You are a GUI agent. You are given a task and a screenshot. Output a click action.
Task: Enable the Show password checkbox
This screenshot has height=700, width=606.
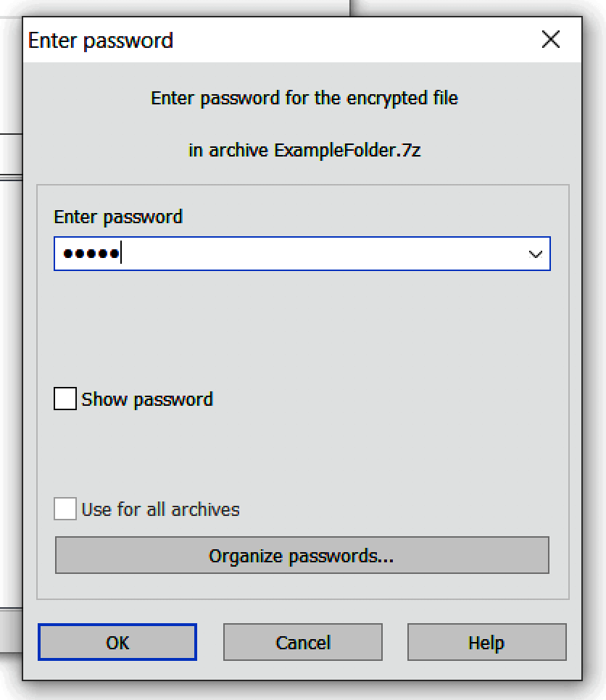[x=64, y=399]
